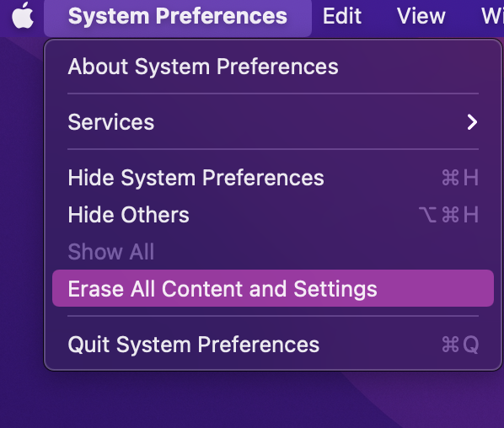Expand the Services submenu
The width and height of the screenshot is (504, 428).
click(x=273, y=122)
